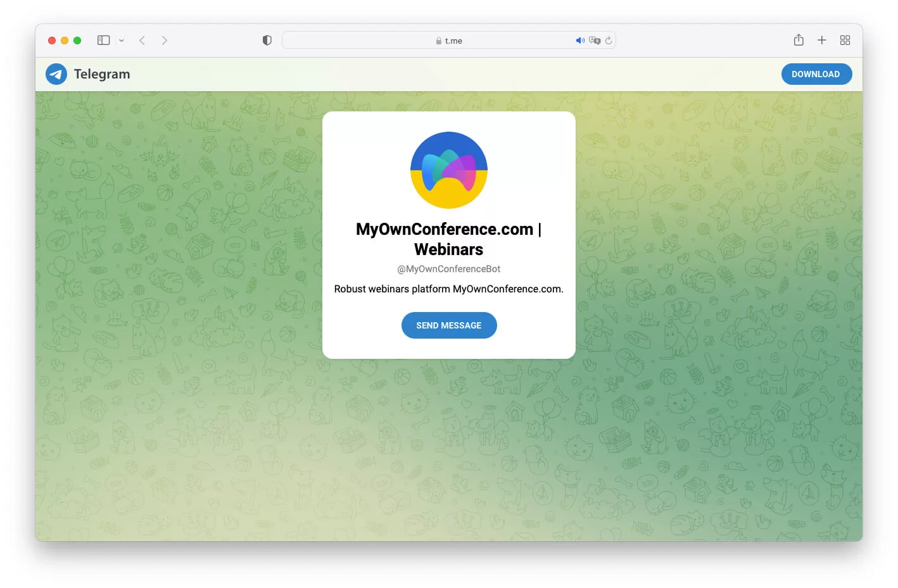The height and width of the screenshot is (588, 898).
Task: Reload the current page
Action: click(609, 41)
